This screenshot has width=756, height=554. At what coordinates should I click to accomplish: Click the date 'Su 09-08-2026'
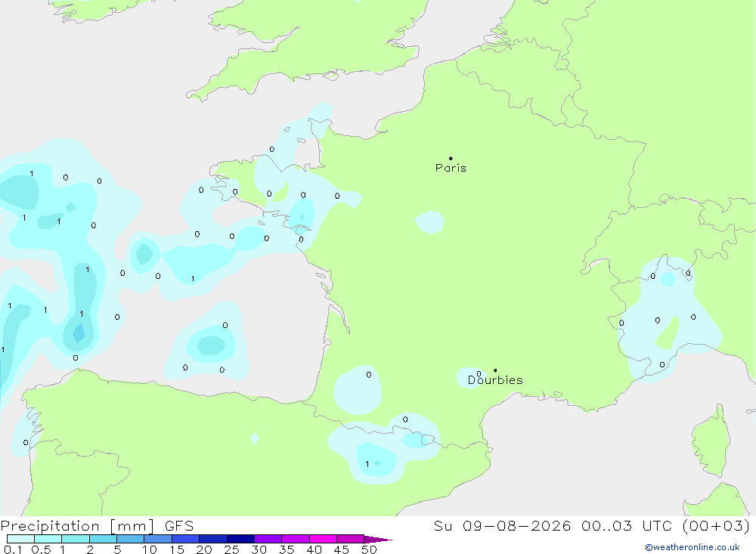503,525
